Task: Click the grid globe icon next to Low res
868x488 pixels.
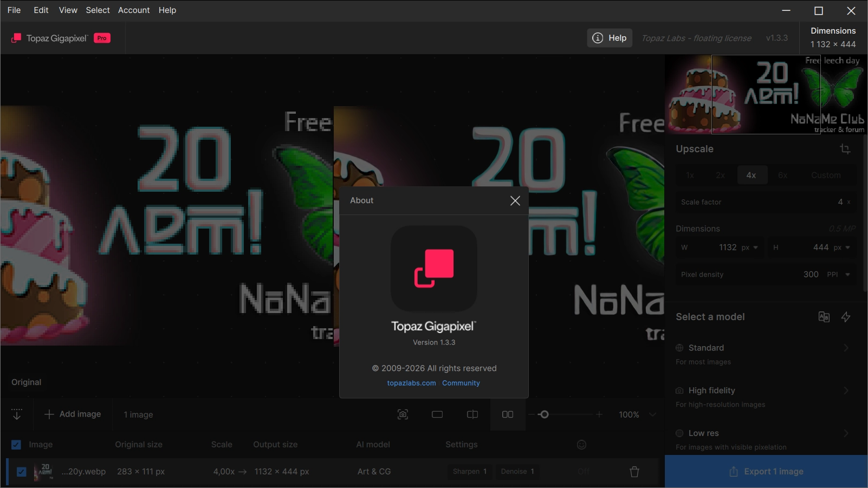Action: tap(679, 433)
